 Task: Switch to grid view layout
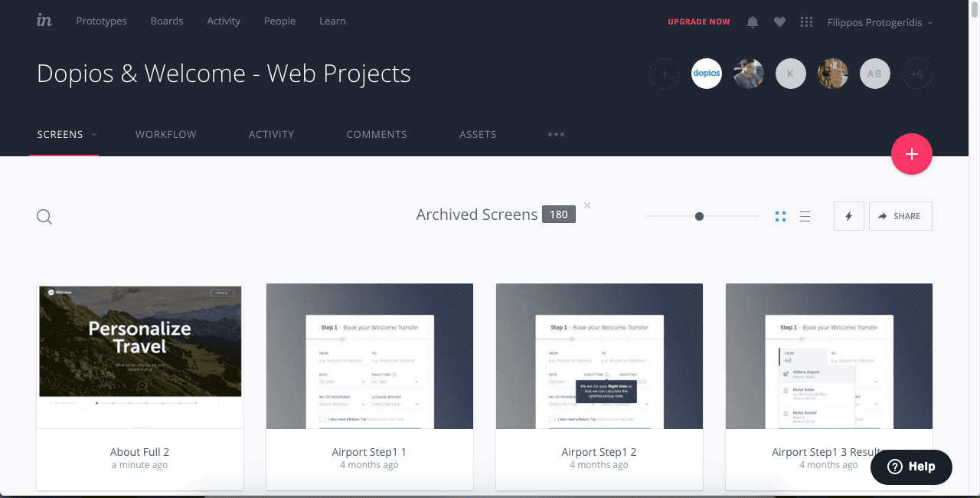tap(780, 217)
